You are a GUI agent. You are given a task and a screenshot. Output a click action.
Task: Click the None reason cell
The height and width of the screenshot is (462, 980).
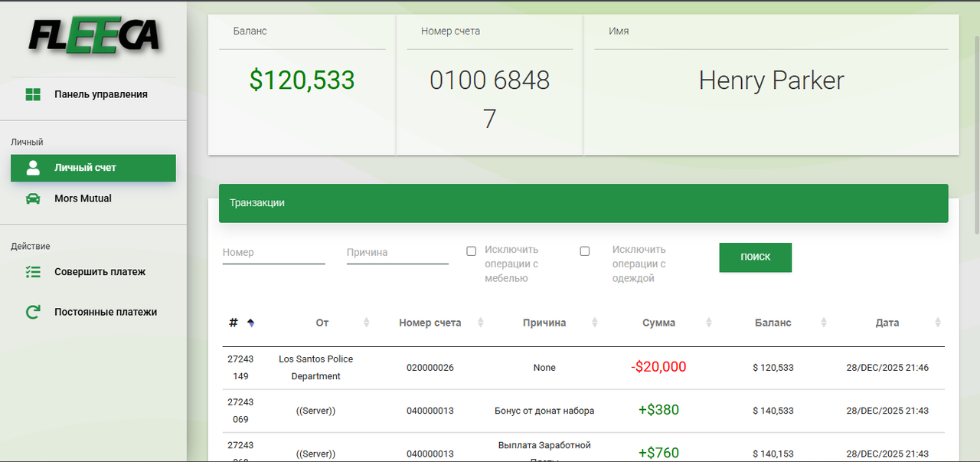544,368
